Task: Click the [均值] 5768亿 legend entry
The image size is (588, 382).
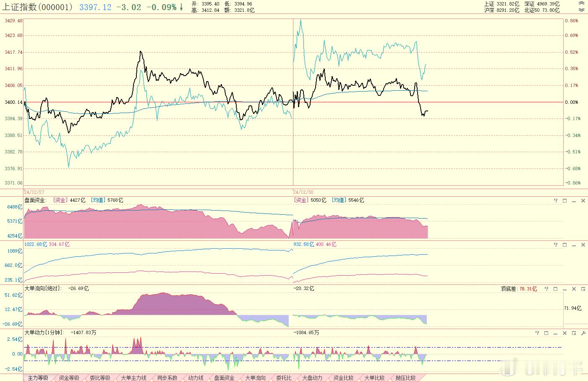Action: click(107, 200)
